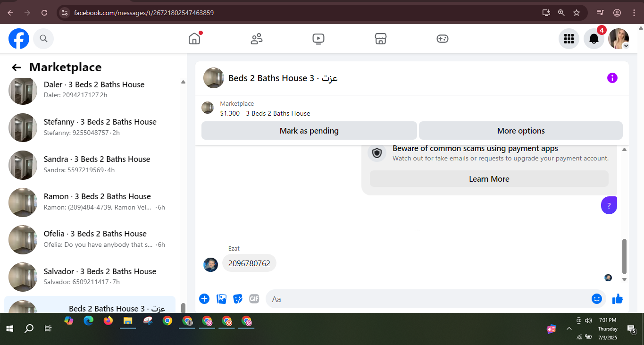Click the sent question mark bubble
The width and height of the screenshot is (644, 345).
tap(609, 205)
